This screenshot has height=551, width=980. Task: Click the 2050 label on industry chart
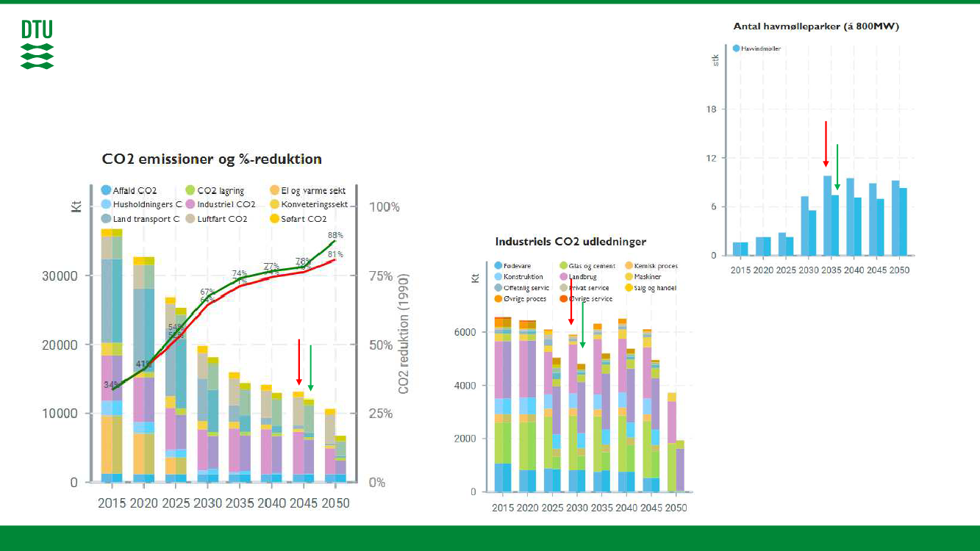pyautogui.click(x=676, y=508)
